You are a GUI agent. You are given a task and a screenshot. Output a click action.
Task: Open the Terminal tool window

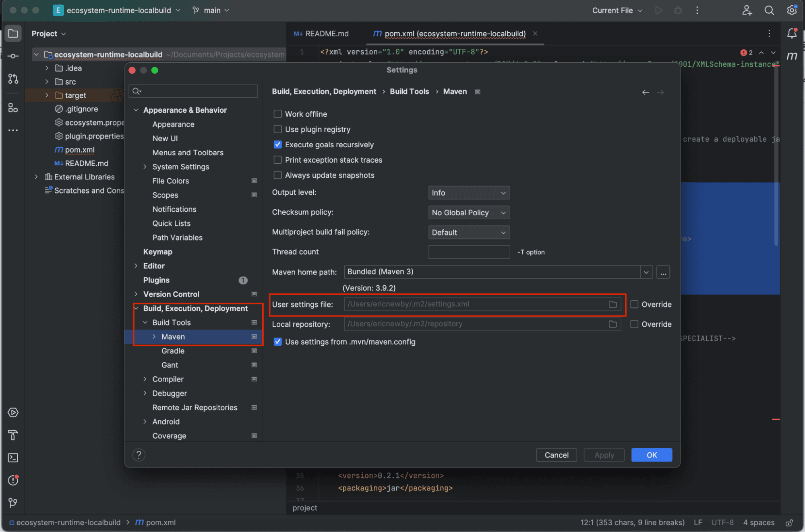coord(13,458)
